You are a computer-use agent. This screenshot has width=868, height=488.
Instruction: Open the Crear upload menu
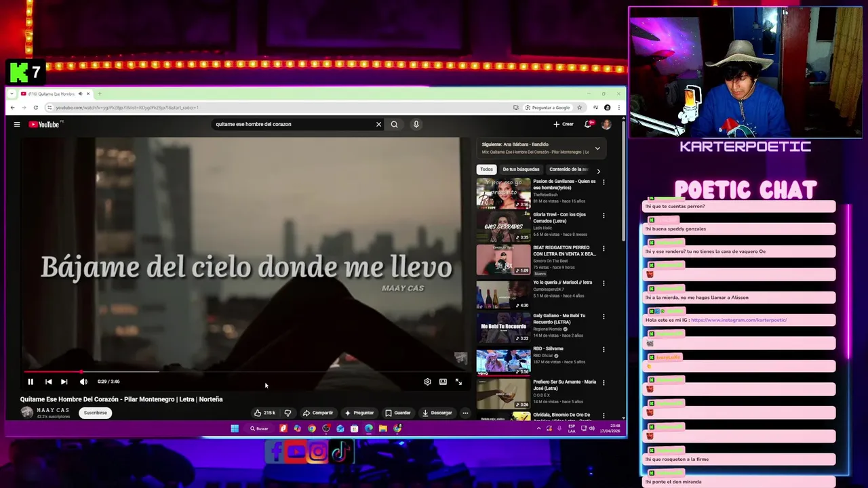point(564,124)
